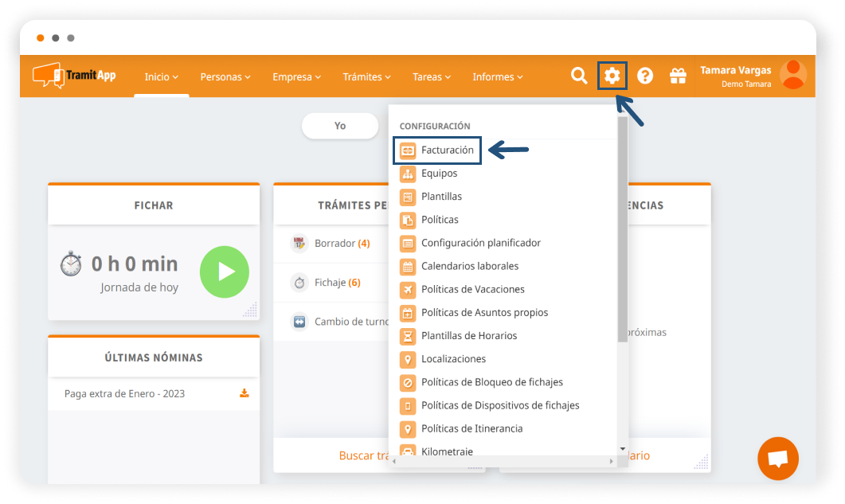Open the Empresa dropdown menu
The image size is (845, 504).
point(296,77)
